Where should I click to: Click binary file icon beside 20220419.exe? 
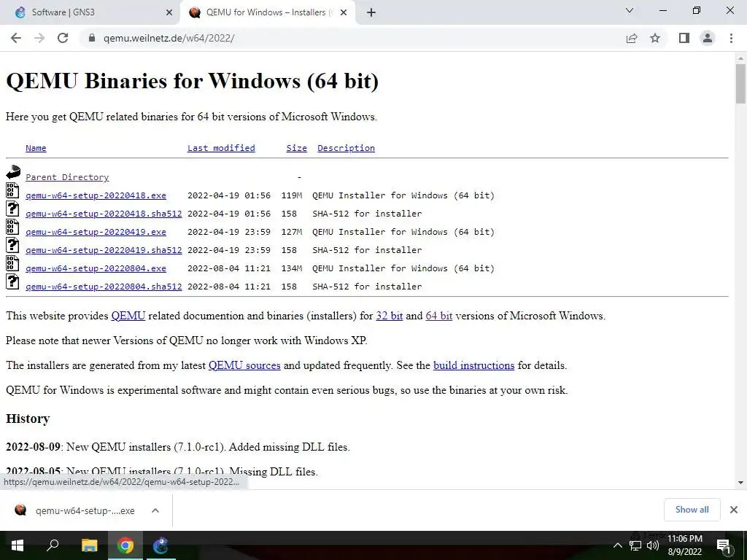tap(12, 227)
